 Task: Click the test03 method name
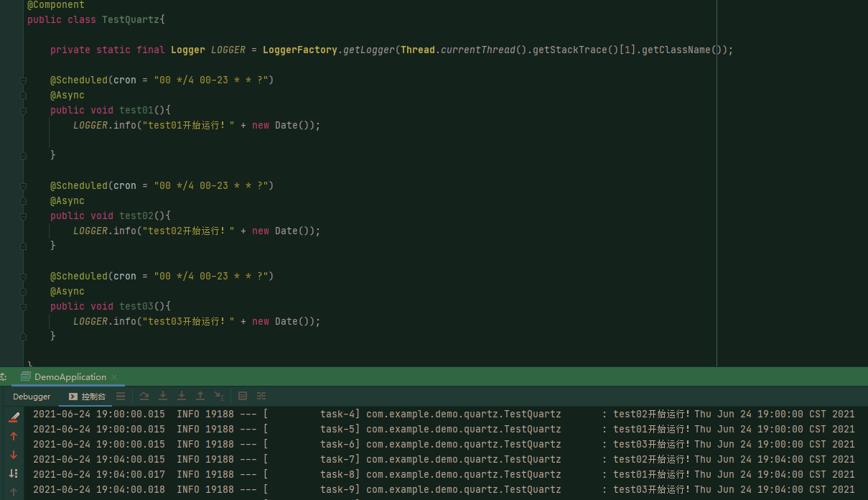(136, 306)
